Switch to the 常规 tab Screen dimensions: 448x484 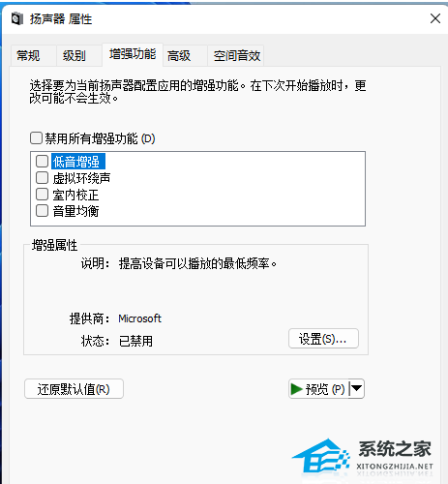pos(28,56)
